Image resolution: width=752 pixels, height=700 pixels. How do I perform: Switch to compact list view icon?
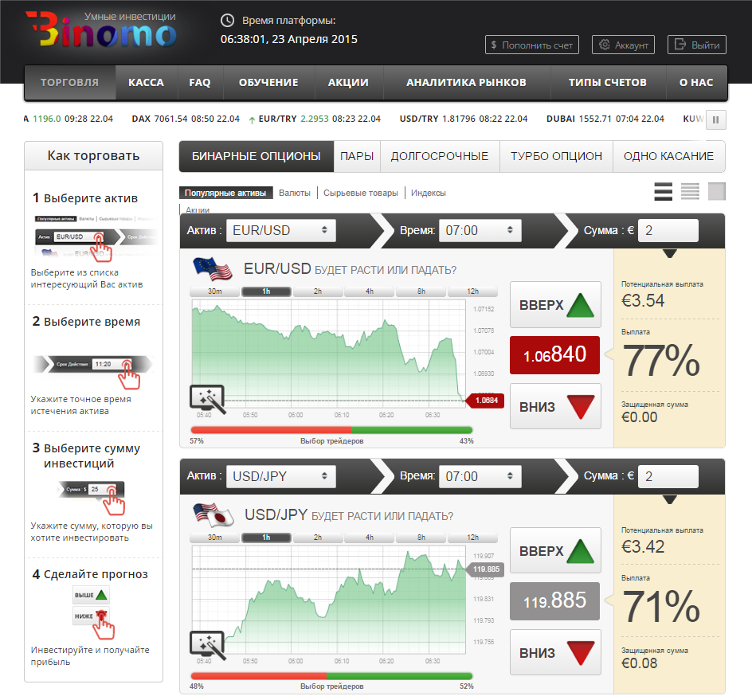690,192
